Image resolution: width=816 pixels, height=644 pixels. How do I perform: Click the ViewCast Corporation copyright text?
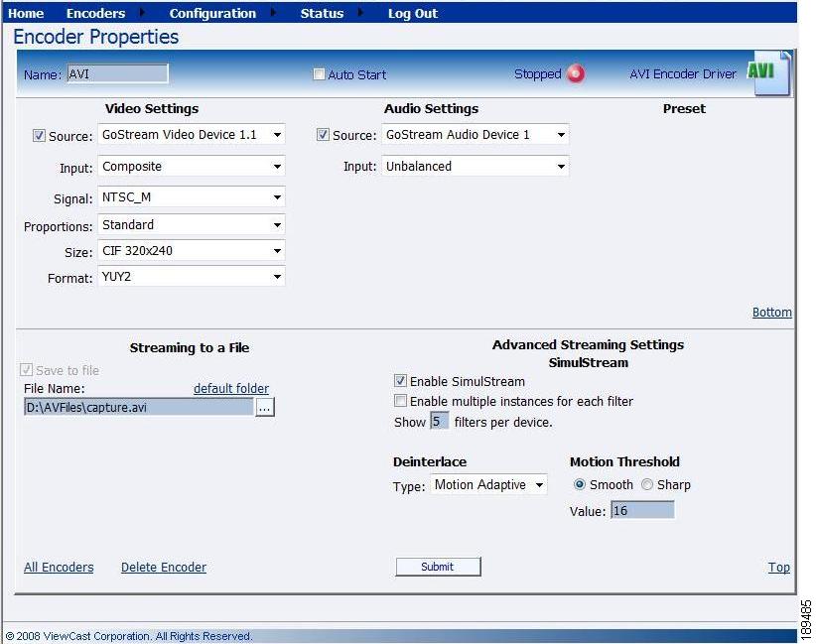click(x=128, y=636)
